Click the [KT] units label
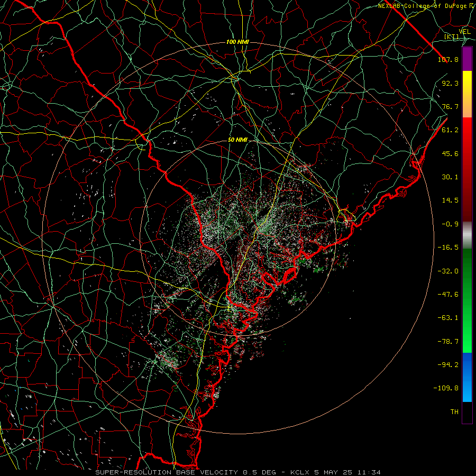The image size is (476, 476). (x=452, y=36)
